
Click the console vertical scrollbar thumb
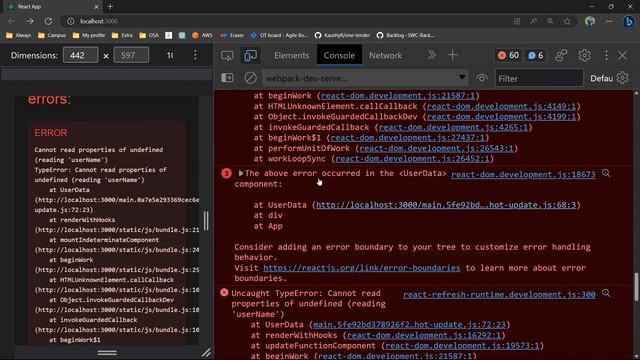tap(636, 287)
